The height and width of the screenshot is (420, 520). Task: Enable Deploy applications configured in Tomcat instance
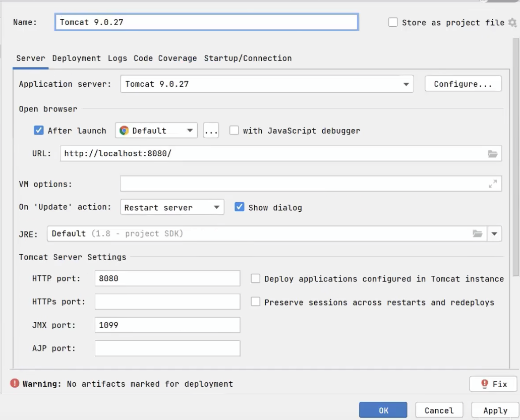[x=255, y=278]
